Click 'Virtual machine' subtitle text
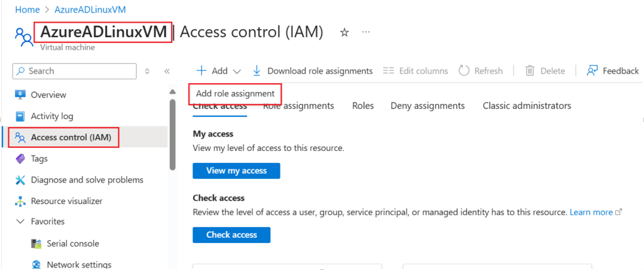The height and width of the screenshot is (270, 644). click(x=67, y=48)
